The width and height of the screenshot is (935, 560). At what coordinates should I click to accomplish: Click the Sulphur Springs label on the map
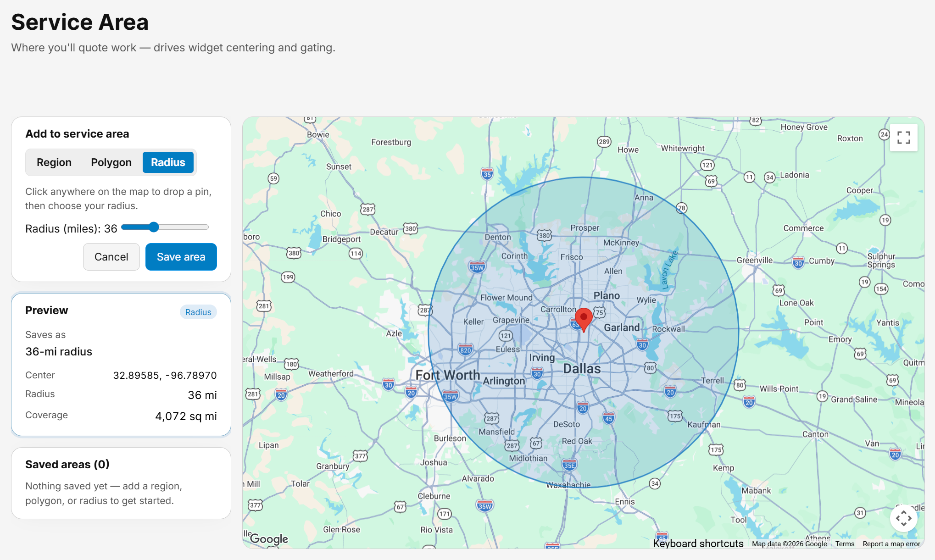pyautogui.click(x=881, y=261)
